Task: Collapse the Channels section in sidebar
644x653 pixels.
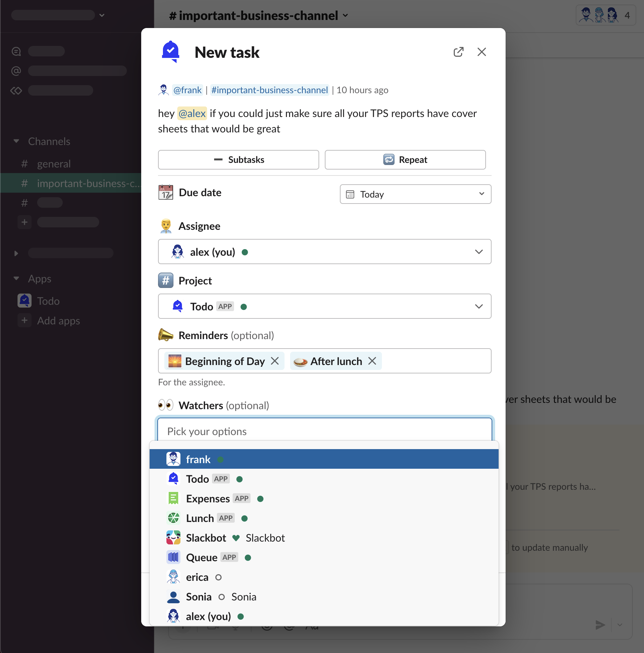Action: click(x=16, y=141)
